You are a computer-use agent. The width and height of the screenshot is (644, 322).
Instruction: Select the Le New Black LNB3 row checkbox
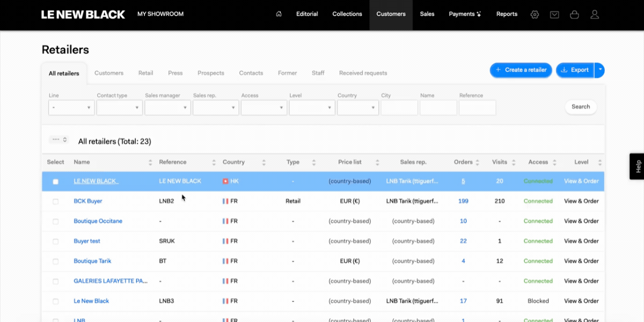[55, 301]
